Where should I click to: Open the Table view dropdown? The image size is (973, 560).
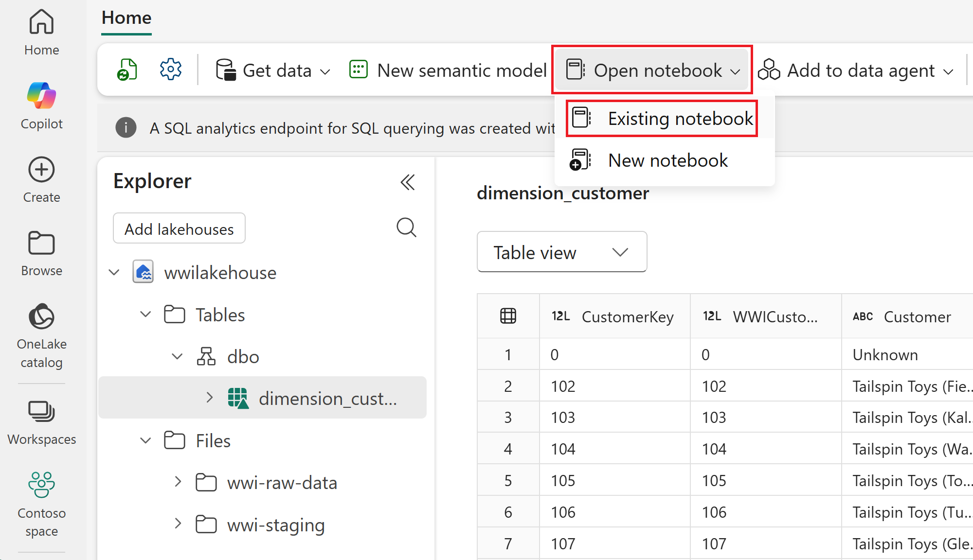pos(561,252)
